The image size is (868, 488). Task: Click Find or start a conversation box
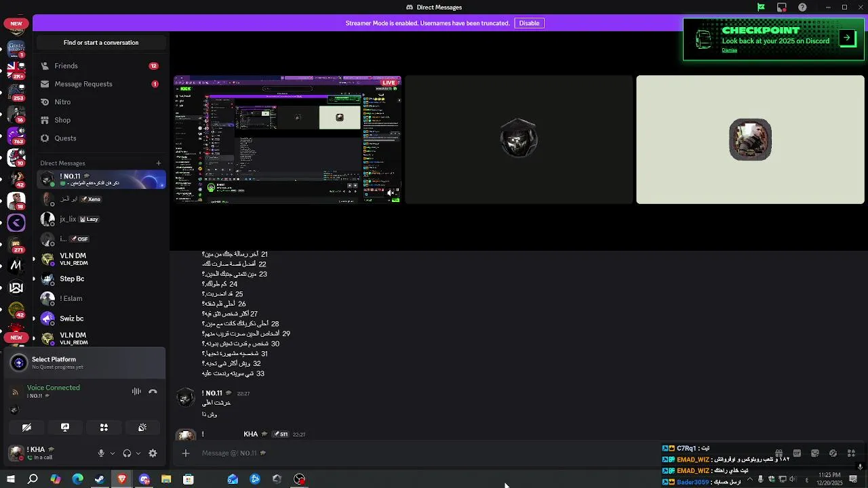click(x=101, y=43)
